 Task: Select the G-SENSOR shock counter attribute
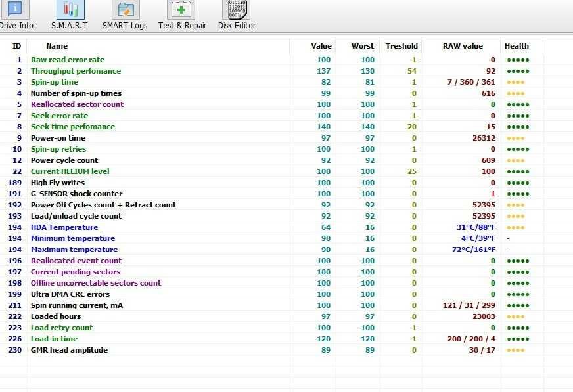(76, 194)
